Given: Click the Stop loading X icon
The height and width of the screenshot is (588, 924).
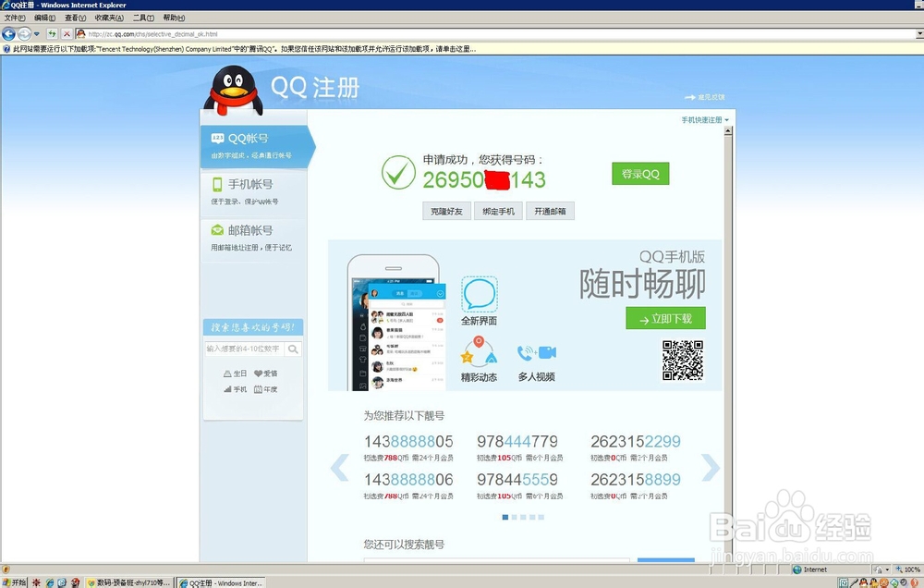Looking at the screenshot, I should [67, 34].
